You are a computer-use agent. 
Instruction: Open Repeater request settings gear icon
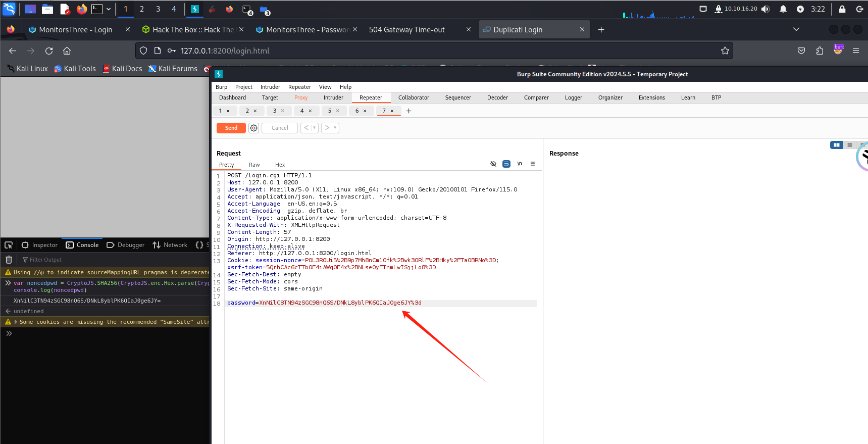(x=253, y=128)
